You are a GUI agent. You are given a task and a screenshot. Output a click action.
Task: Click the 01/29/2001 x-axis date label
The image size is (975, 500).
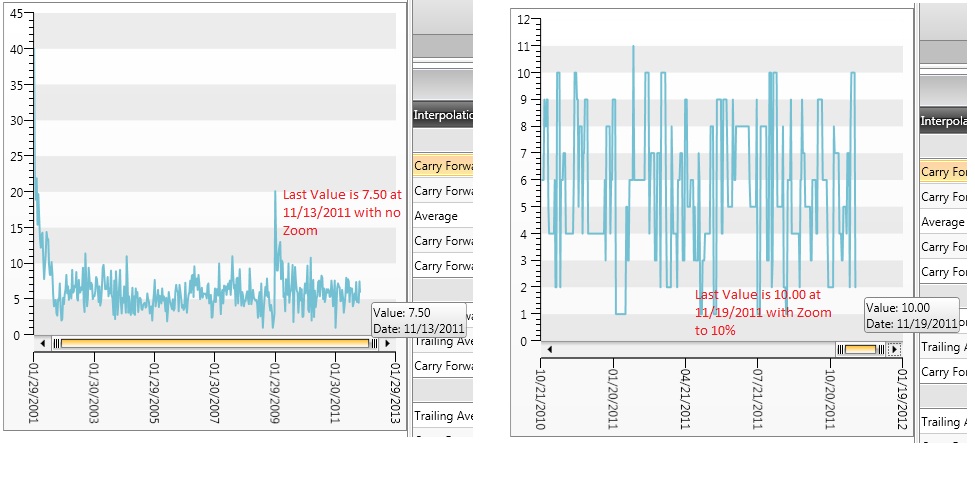coord(33,394)
